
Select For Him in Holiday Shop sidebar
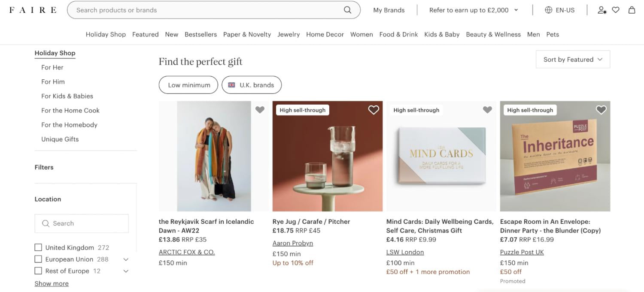pyautogui.click(x=53, y=81)
